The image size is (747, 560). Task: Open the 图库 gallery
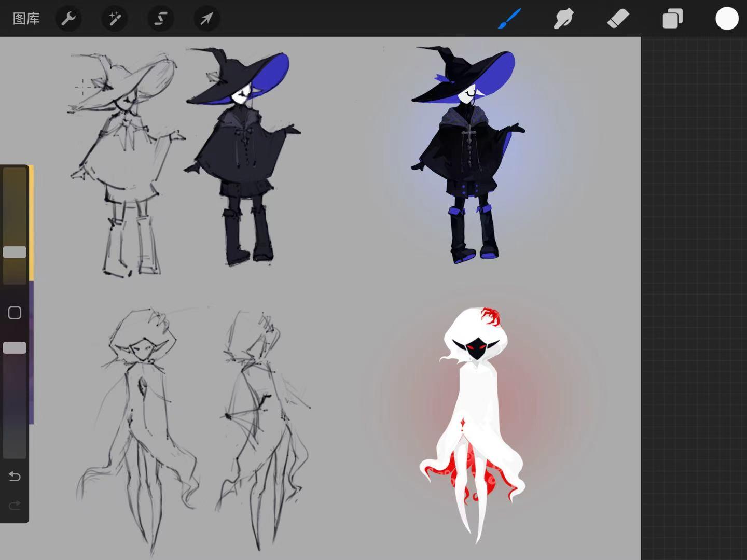click(x=26, y=19)
